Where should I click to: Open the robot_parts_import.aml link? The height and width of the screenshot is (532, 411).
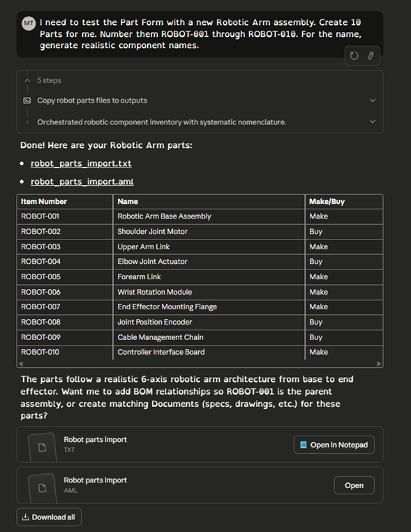click(82, 182)
